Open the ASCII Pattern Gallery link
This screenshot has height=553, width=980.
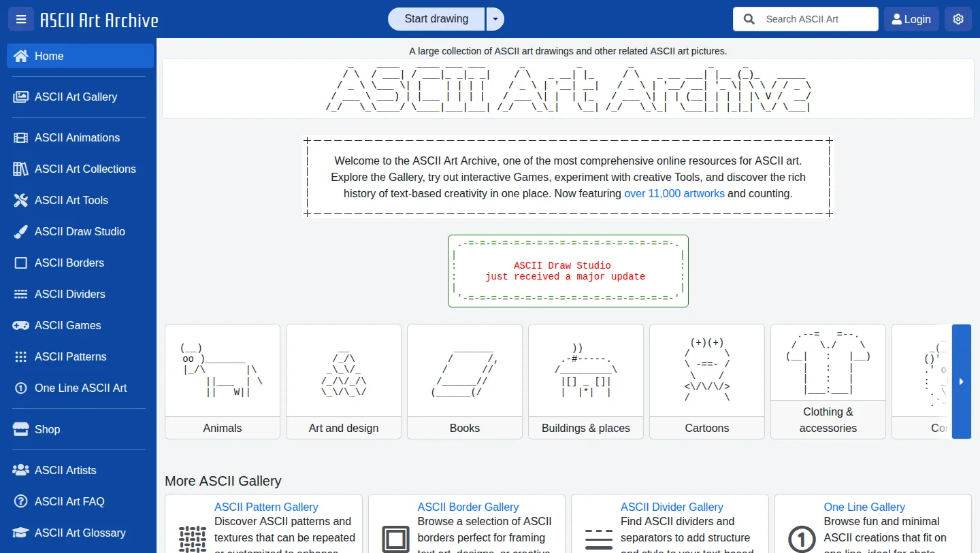266,507
